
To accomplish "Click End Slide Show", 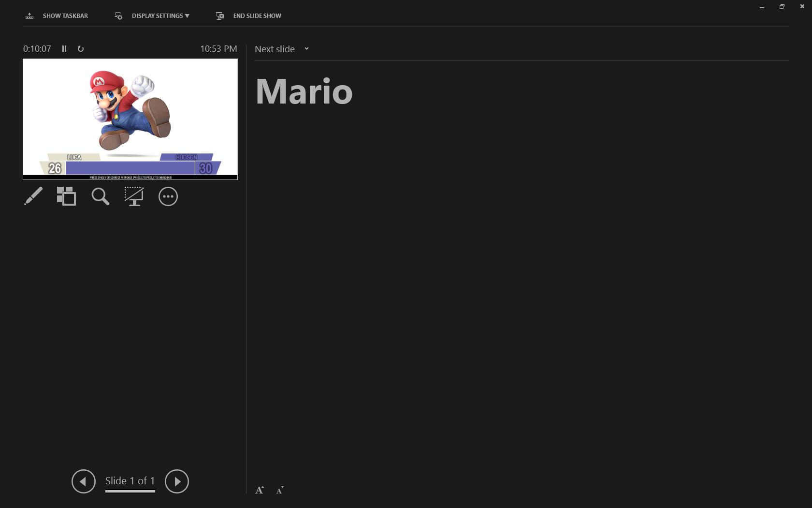I will click(249, 16).
